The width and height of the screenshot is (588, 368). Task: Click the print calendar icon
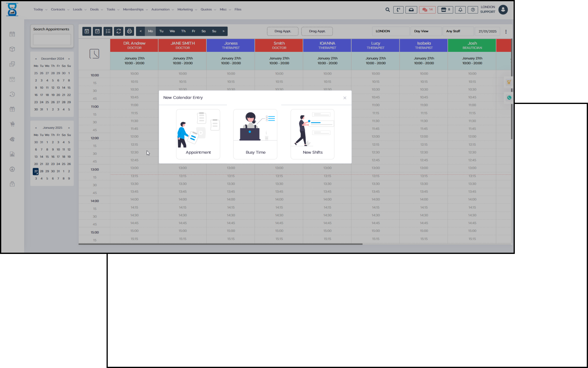[129, 31]
